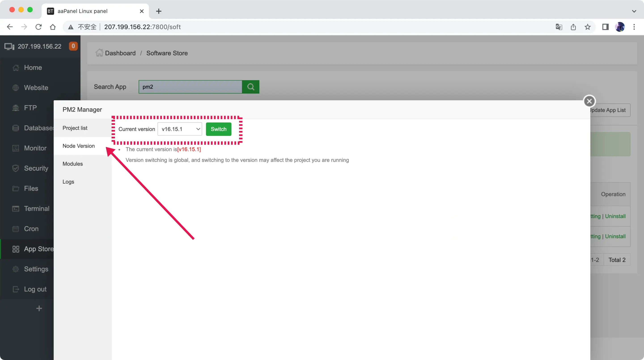Click the Databases sidebar icon
This screenshot has width=644, height=360.
[x=15, y=128]
